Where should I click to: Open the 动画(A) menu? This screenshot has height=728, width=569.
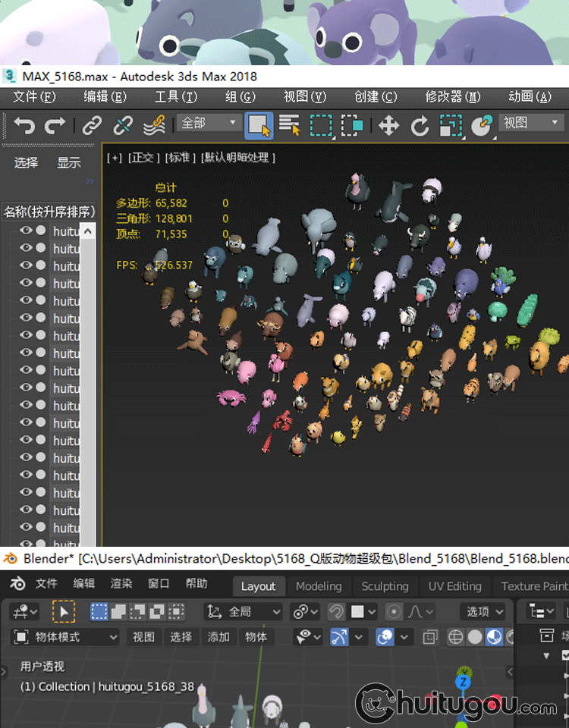[530, 97]
